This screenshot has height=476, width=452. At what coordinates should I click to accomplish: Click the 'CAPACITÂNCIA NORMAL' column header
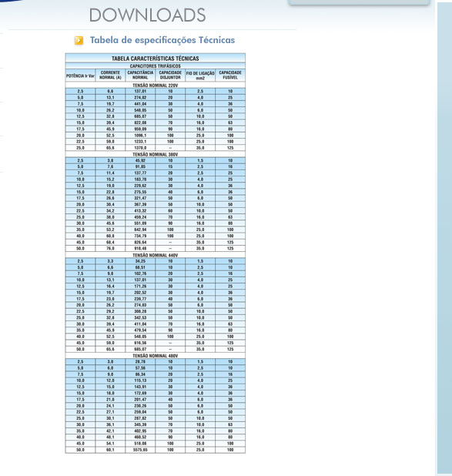140,75
